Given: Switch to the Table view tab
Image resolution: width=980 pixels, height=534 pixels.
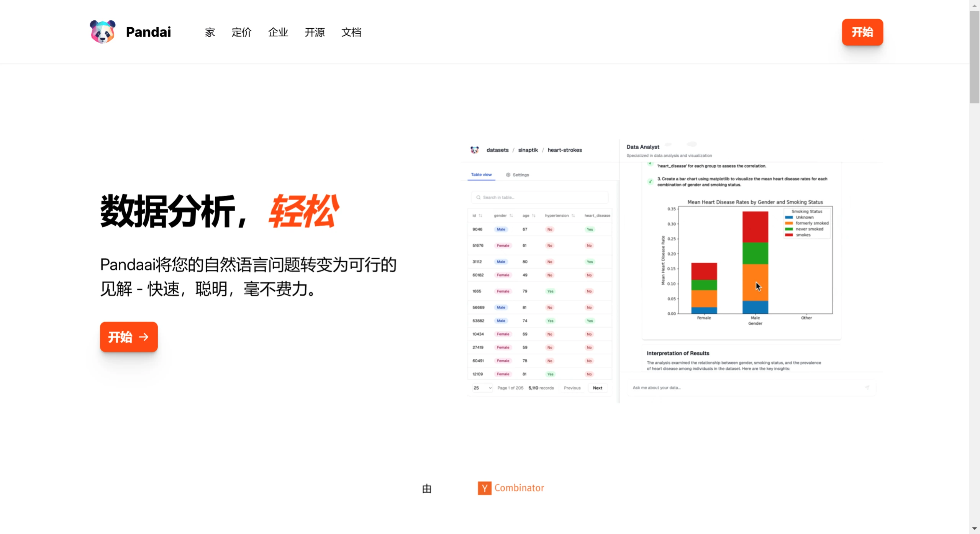Looking at the screenshot, I should click(x=481, y=175).
